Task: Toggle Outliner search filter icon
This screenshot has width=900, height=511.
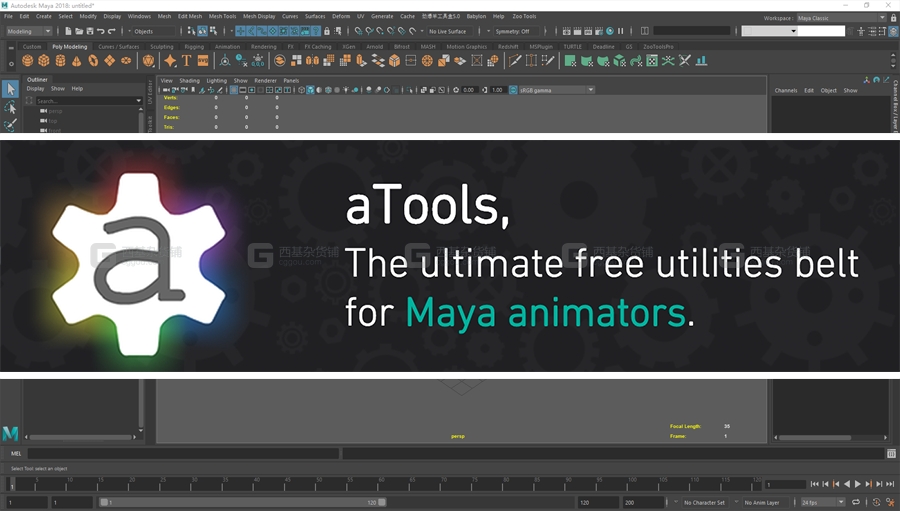Action: (x=29, y=100)
